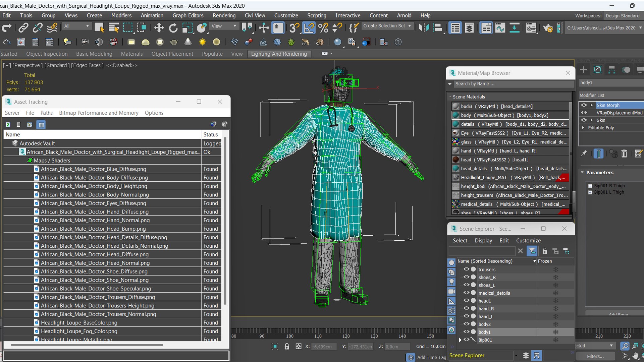Activate the Rotate transform tool
The height and width of the screenshot is (362, 644).
[x=173, y=28]
